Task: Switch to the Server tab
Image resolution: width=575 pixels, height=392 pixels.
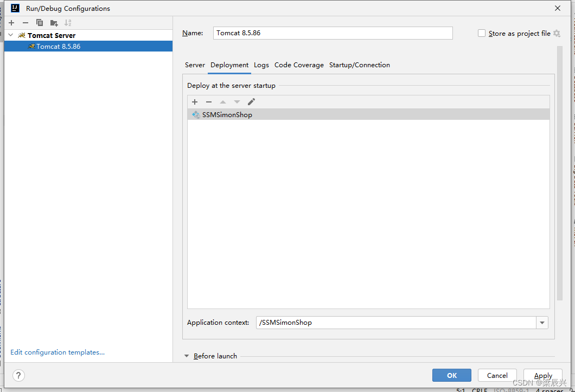Action: click(x=195, y=65)
